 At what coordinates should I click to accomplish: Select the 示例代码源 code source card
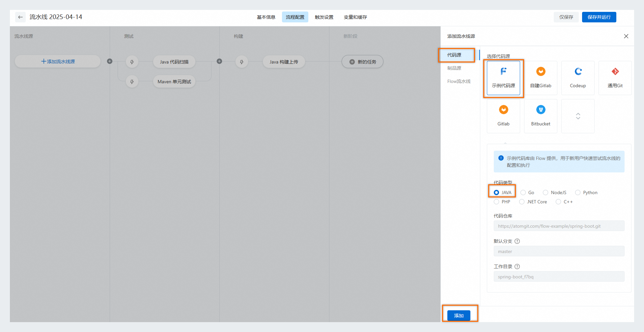pyautogui.click(x=503, y=78)
